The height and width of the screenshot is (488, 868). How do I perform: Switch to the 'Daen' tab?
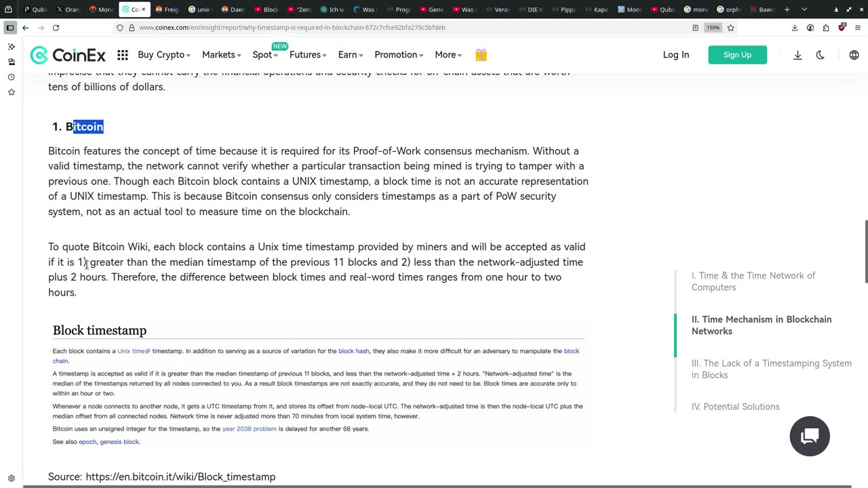pyautogui.click(x=233, y=9)
